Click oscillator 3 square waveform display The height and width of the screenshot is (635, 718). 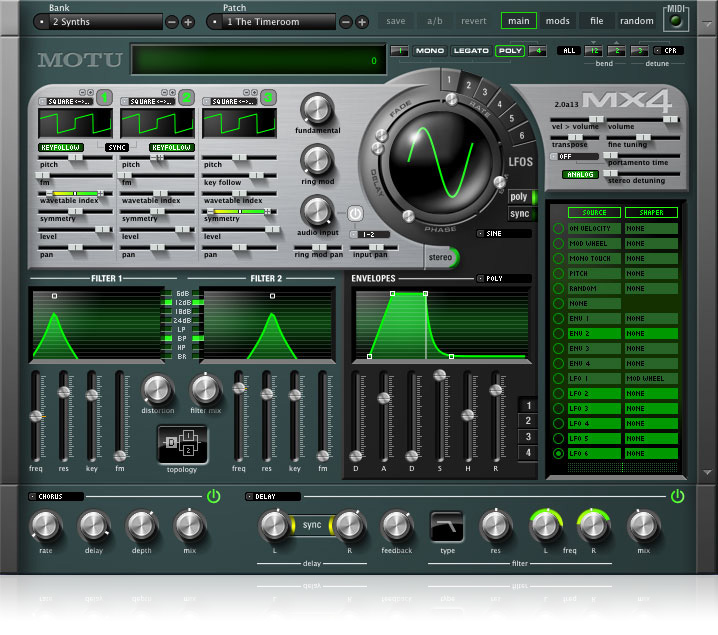(239, 123)
